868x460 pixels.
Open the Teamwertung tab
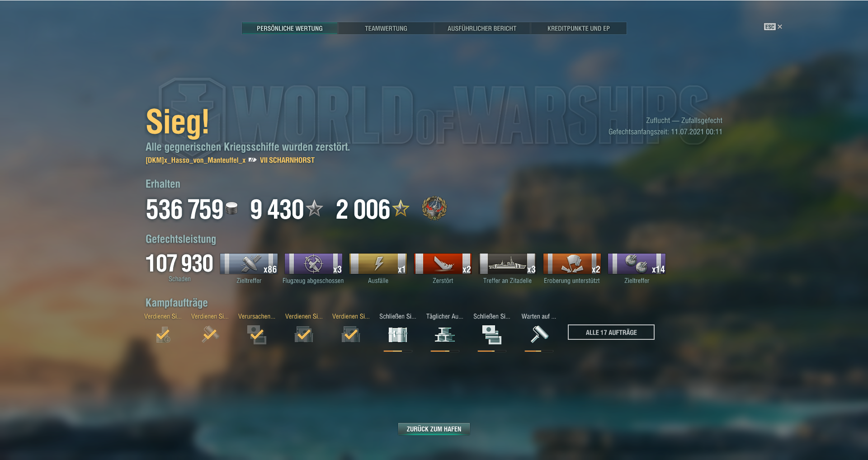[x=386, y=28]
